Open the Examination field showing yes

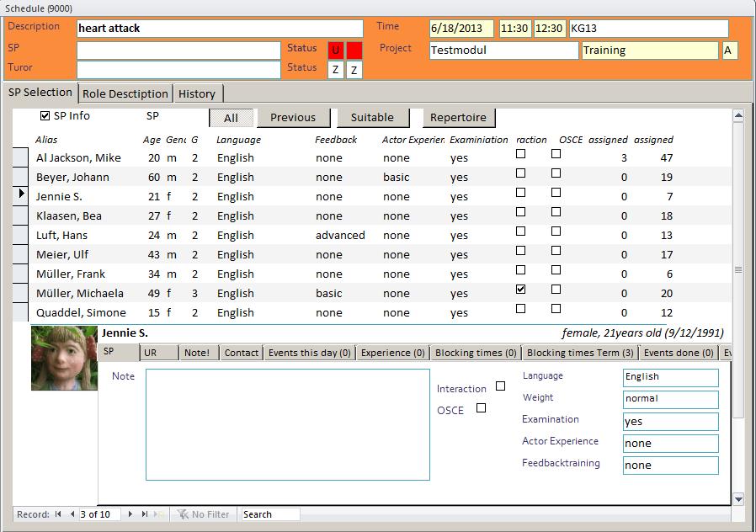pos(670,421)
